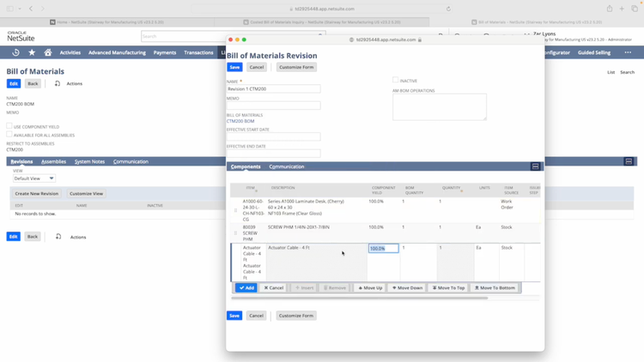Viewport: 644px width, 362px height.
Task: Add the Actuator Cable line
Action: 246,288
